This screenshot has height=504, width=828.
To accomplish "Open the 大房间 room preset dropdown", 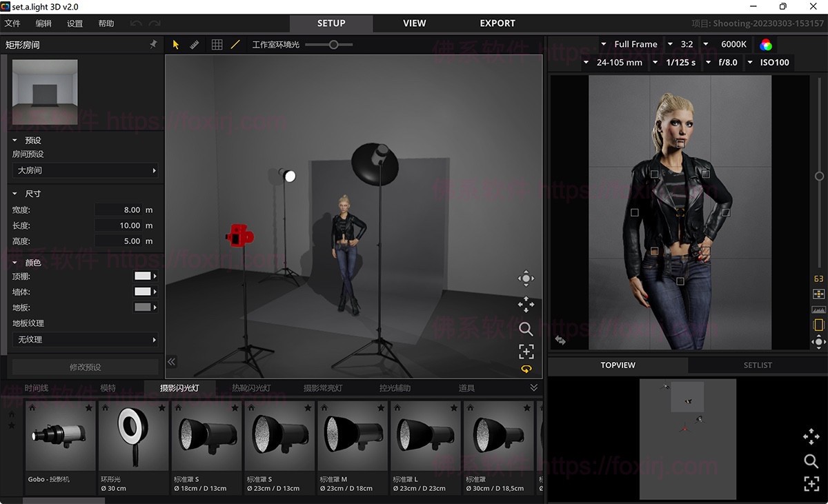I will click(86, 170).
